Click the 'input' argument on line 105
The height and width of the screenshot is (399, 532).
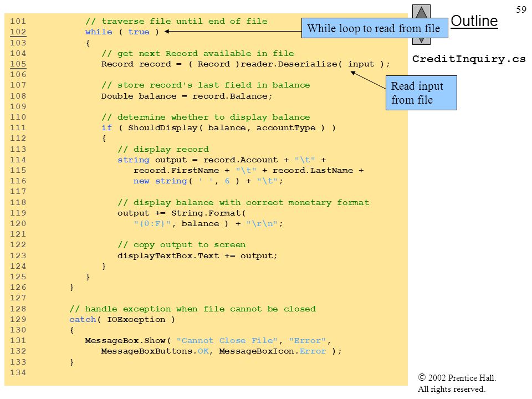coord(361,64)
